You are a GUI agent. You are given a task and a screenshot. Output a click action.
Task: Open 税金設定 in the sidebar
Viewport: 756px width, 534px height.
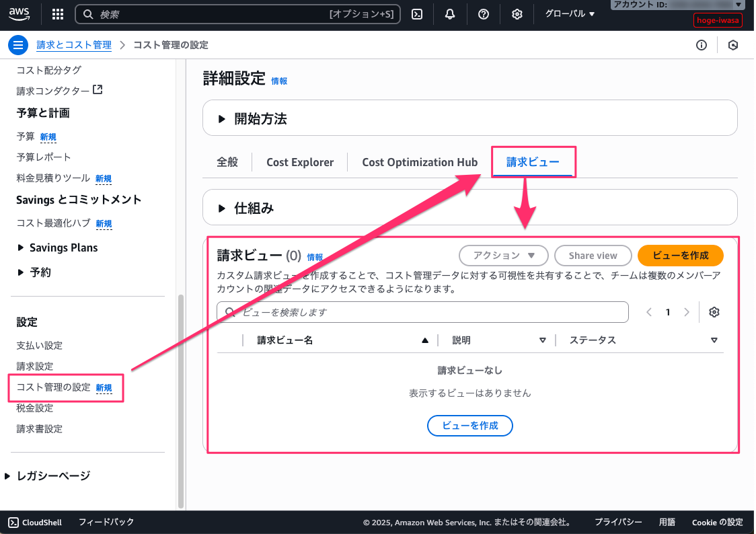tap(35, 408)
